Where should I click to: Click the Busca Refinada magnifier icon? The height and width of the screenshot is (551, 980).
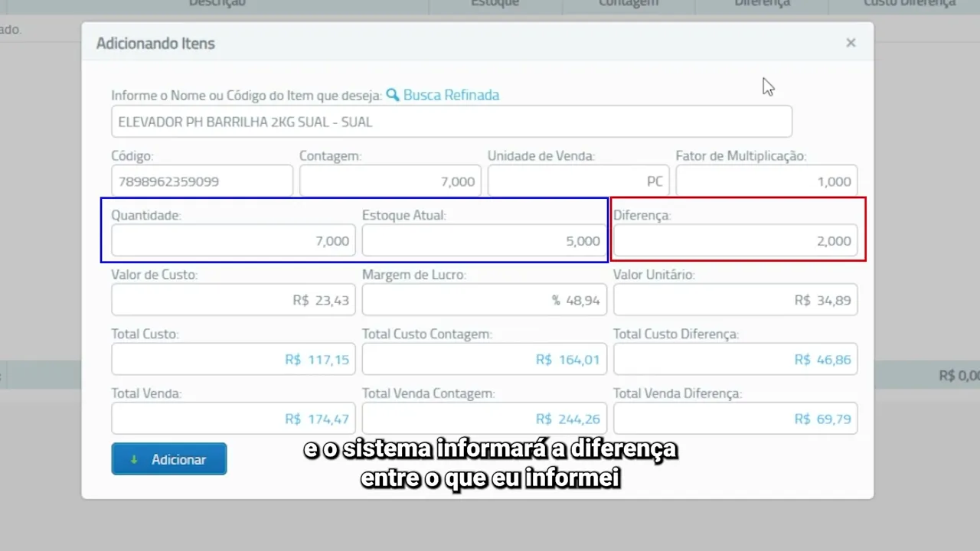pos(393,95)
